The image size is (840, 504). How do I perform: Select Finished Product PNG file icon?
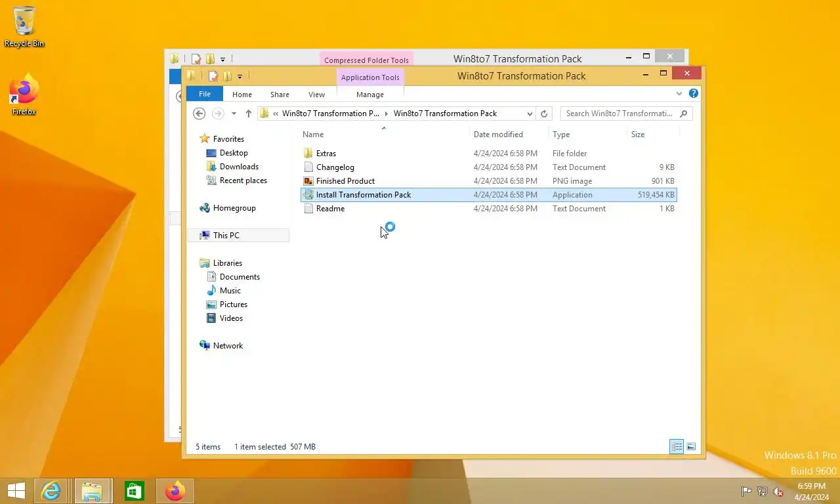(308, 181)
